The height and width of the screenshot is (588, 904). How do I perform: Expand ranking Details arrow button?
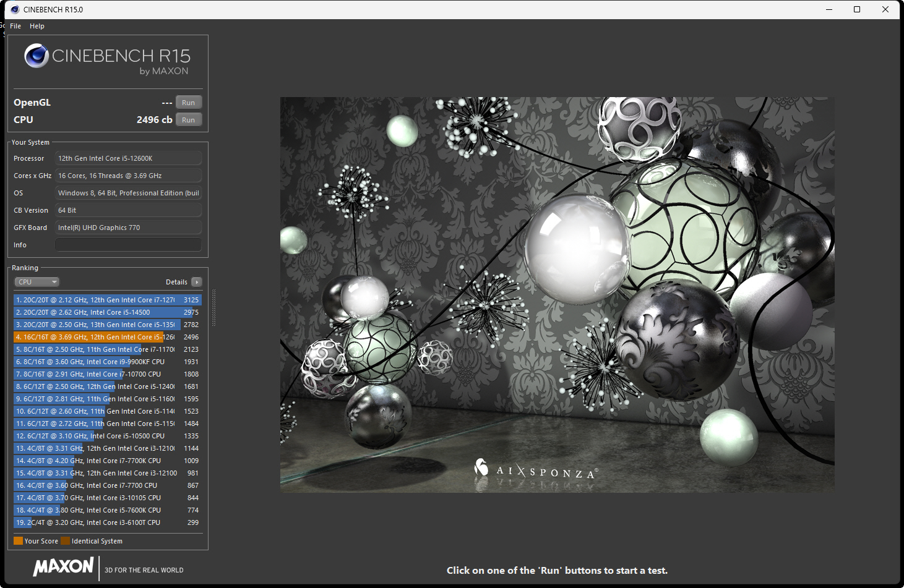click(x=197, y=282)
